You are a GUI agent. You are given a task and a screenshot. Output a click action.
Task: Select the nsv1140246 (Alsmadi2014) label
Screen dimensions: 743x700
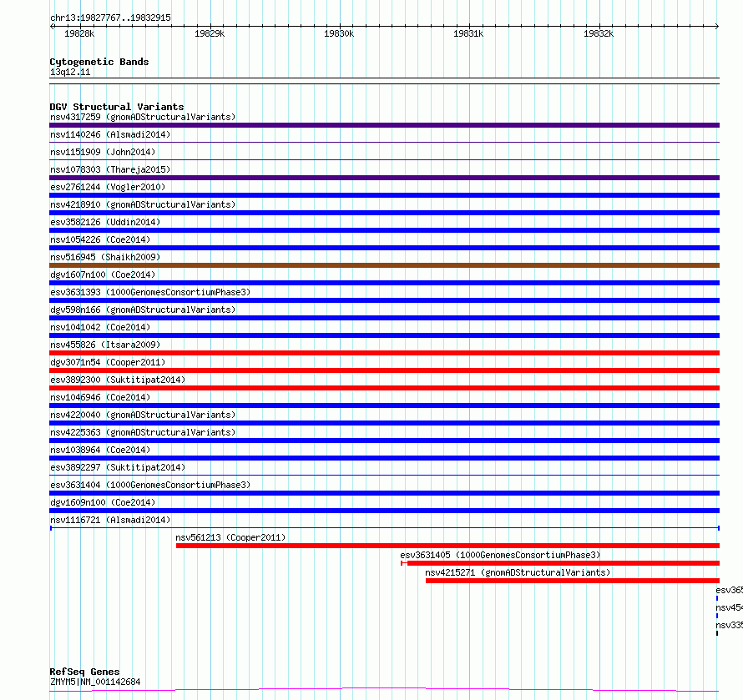(110, 134)
